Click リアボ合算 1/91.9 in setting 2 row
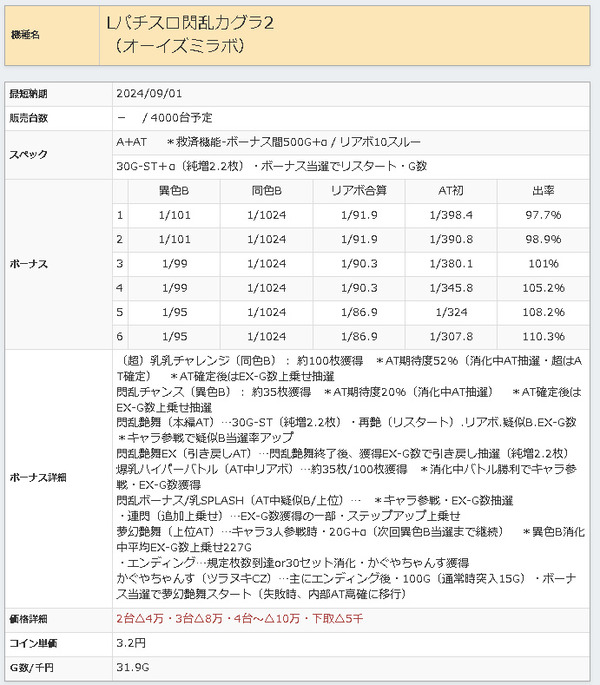600x685 pixels. pyautogui.click(x=359, y=239)
